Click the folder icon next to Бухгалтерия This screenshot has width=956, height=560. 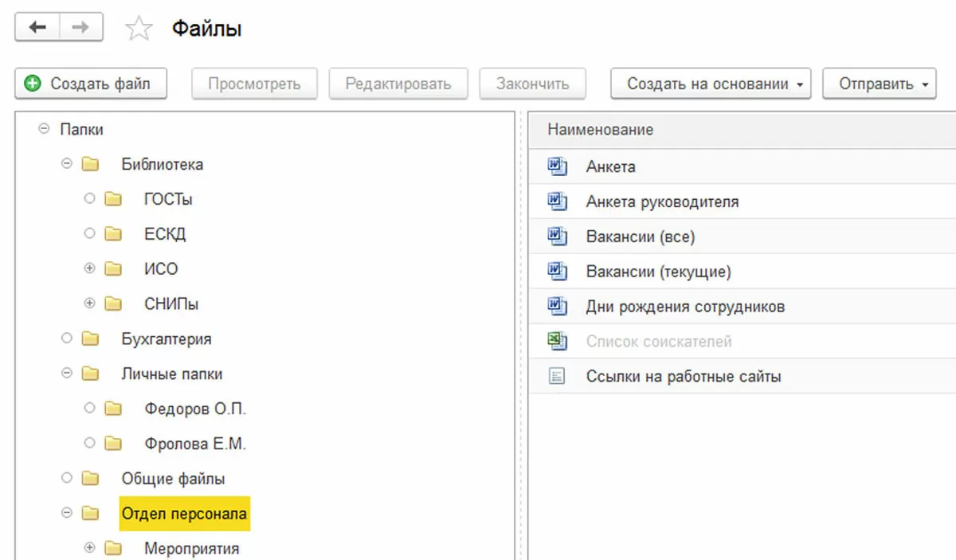pos(90,339)
